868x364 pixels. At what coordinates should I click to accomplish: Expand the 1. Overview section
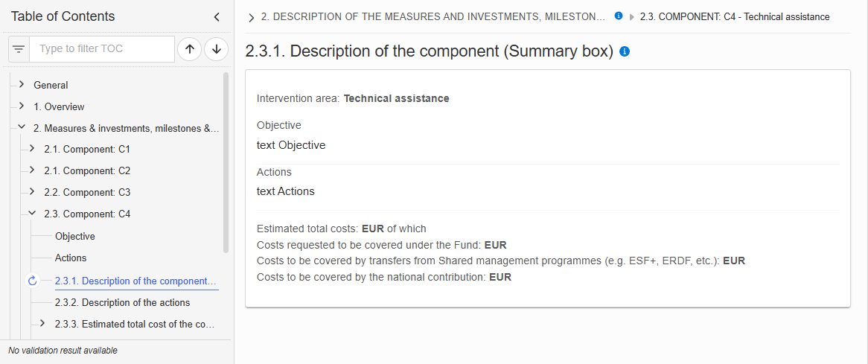[x=22, y=106]
